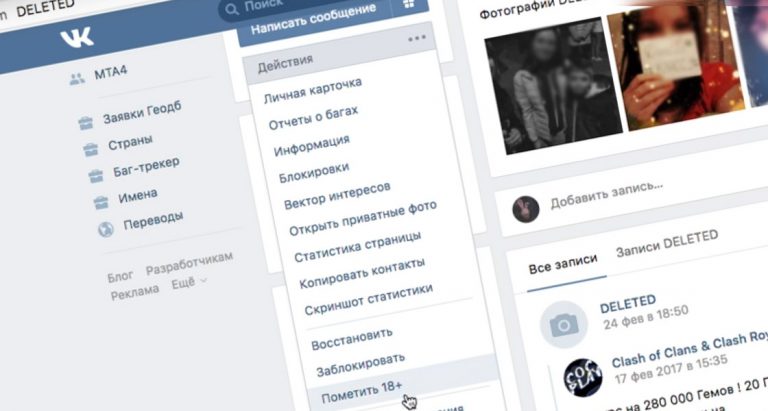768x411 pixels.
Task: Click the Баг-трекер briefcase icon
Action: (96, 175)
